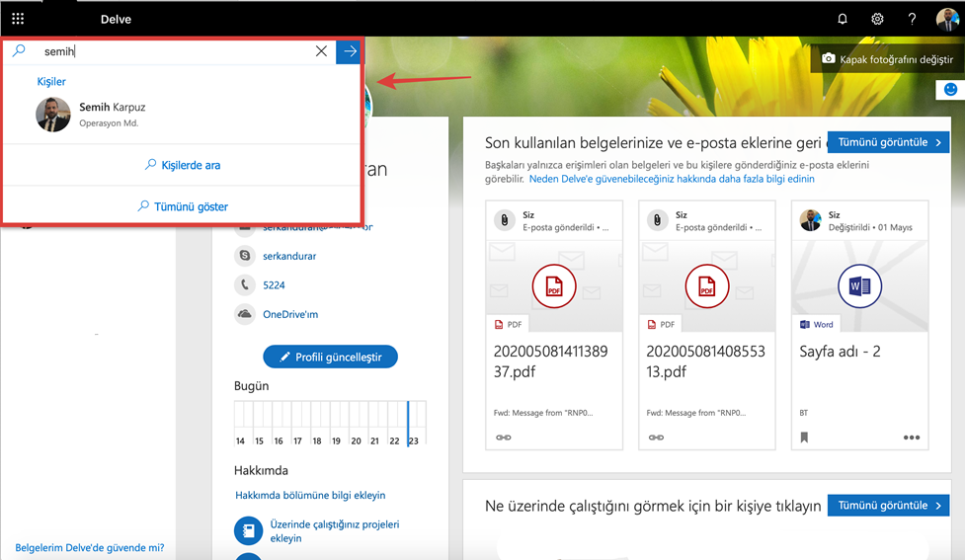Click author avatar on Sayfa adı card

pyautogui.click(x=811, y=220)
